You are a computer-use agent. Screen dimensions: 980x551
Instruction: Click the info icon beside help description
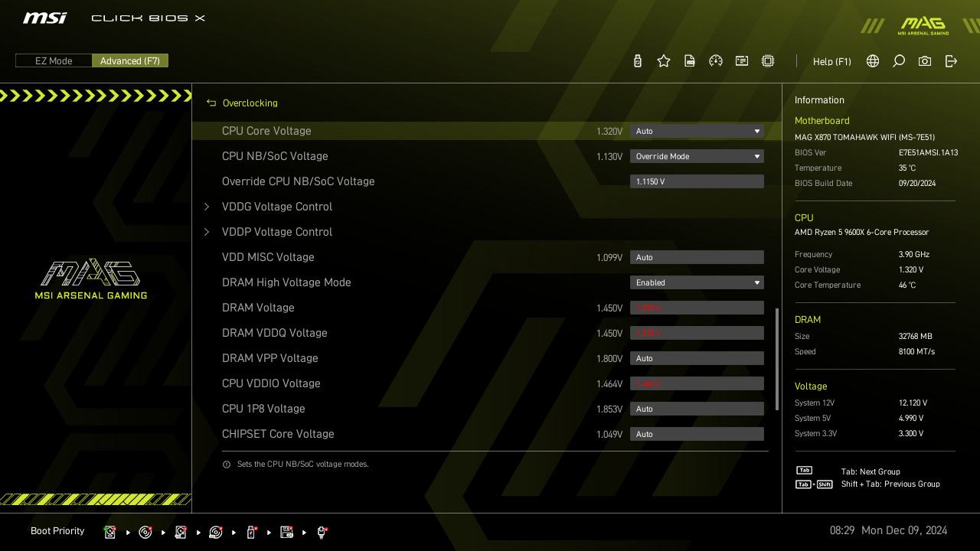(x=227, y=465)
